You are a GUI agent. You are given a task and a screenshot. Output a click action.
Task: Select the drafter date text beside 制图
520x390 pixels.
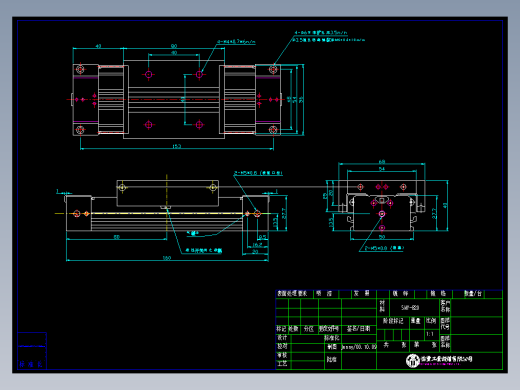click(359, 347)
